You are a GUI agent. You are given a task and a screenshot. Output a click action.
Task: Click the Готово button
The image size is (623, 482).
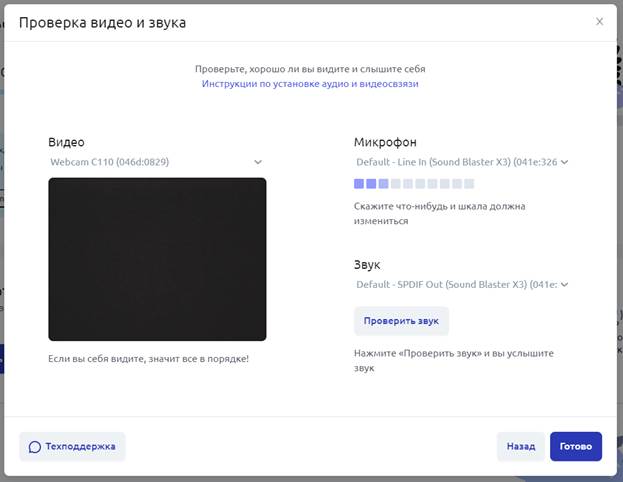coord(575,447)
